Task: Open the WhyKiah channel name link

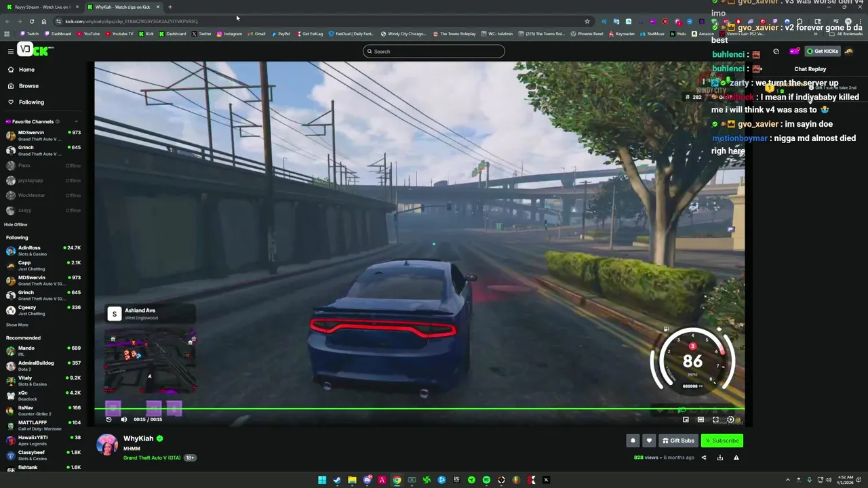Action: tap(138, 439)
